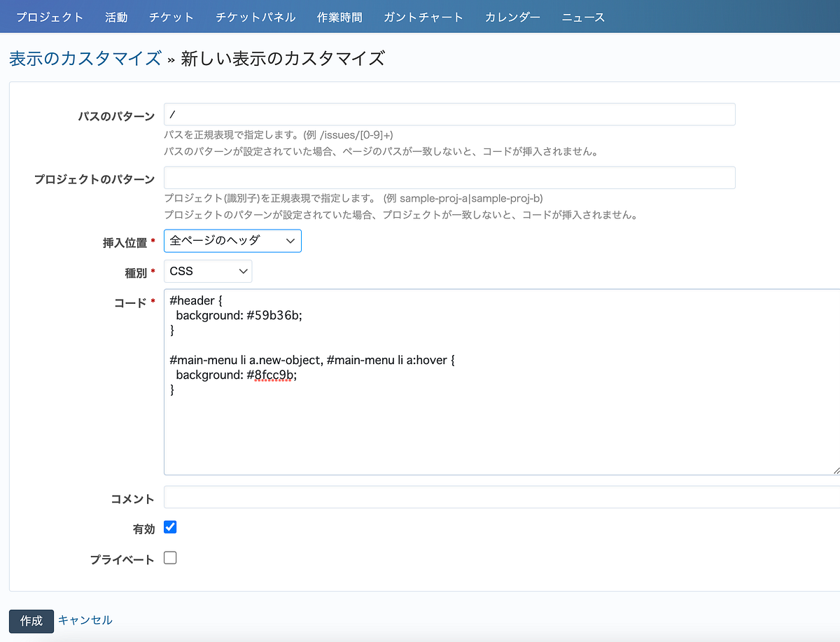
Task: Click the 作成 button to create
Action: [x=31, y=620]
